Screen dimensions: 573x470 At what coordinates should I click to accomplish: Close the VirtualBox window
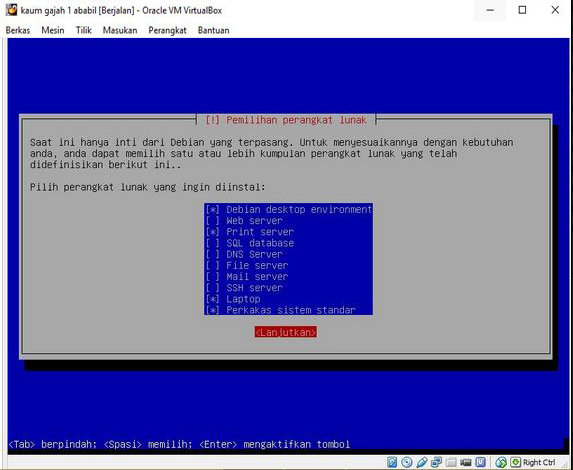555,10
